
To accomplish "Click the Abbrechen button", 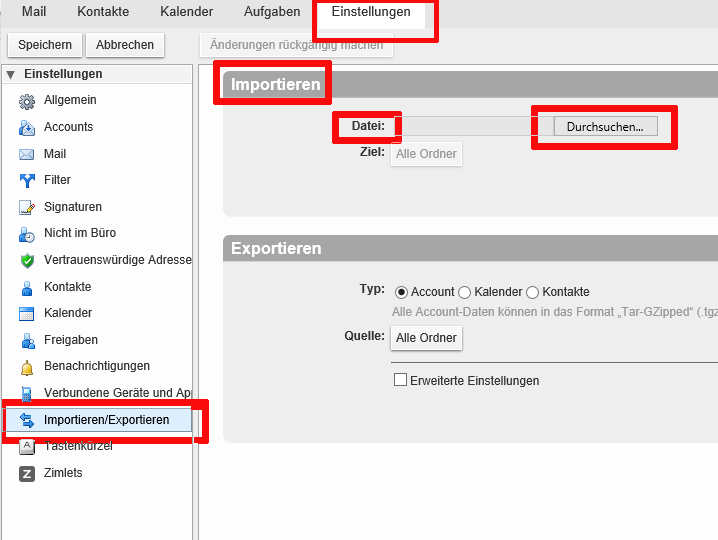I will tap(125, 45).
